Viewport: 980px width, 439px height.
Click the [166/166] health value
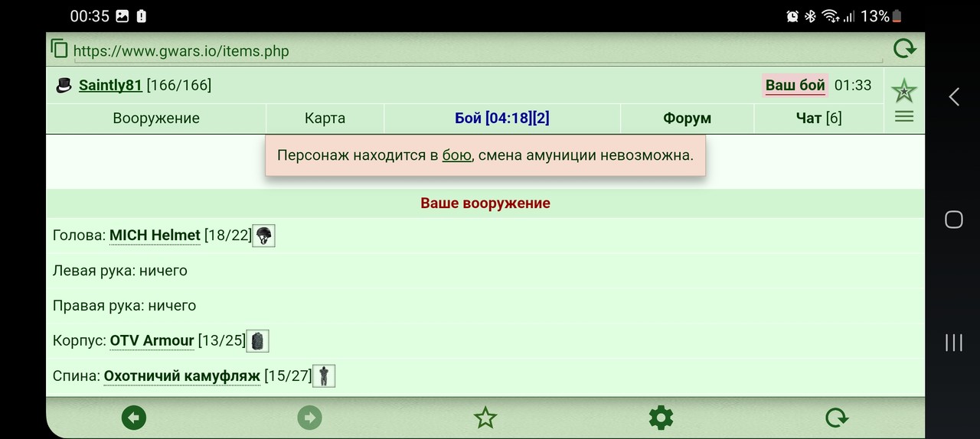click(178, 85)
